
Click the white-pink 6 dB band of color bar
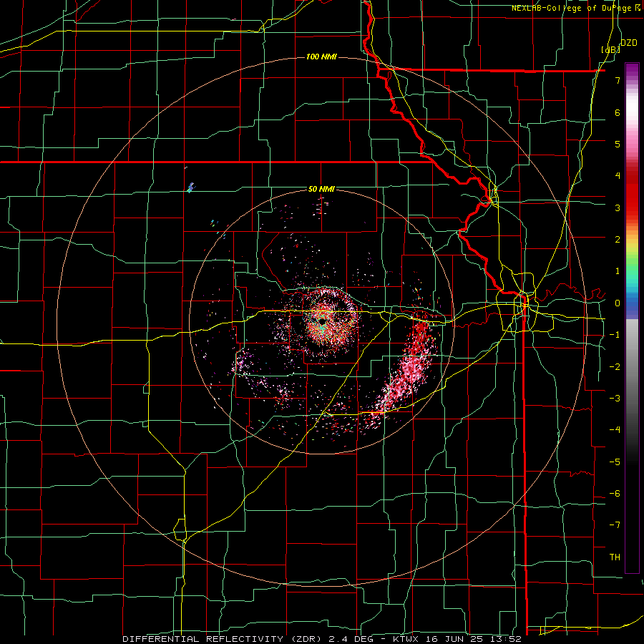[x=632, y=112]
